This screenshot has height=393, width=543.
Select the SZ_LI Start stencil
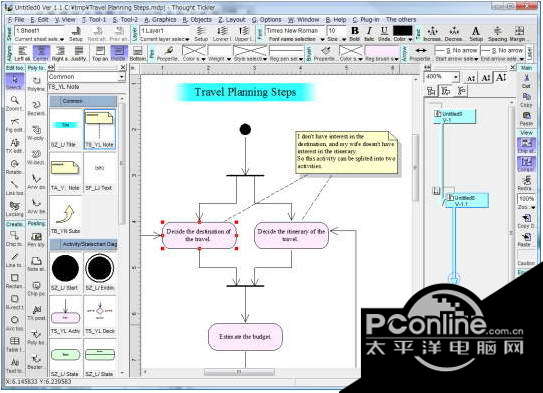(65, 271)
